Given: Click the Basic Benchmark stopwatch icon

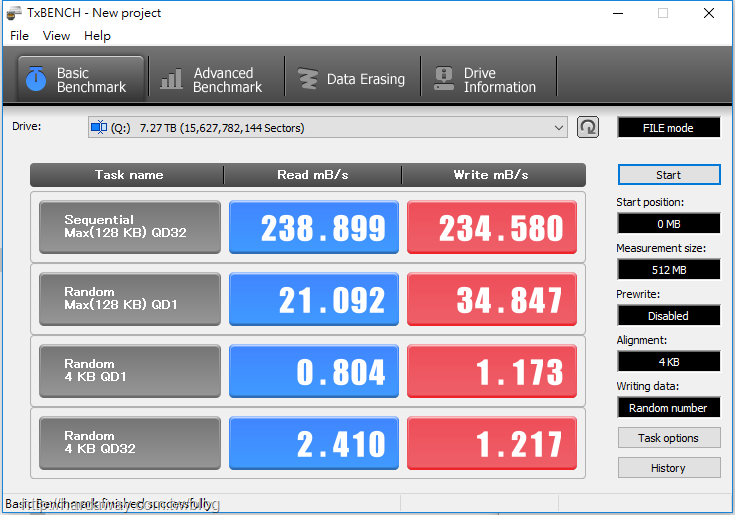Looking at the screenshot, I should pos(36,78).
